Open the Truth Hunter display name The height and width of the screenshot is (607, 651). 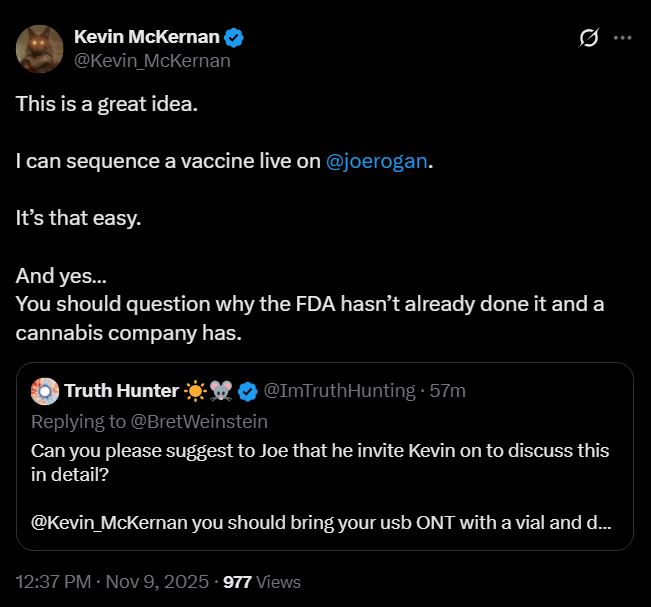tap(121, 390)
